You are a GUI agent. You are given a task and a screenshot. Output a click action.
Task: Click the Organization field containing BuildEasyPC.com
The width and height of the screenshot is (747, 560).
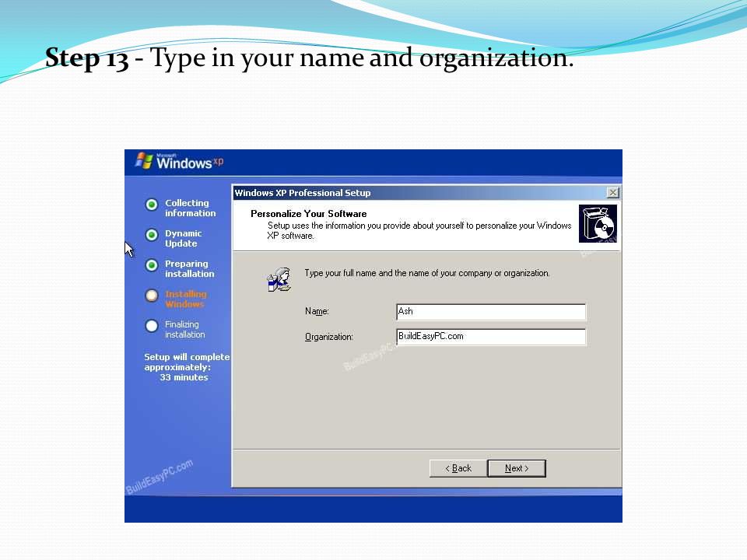click(491, 336)
